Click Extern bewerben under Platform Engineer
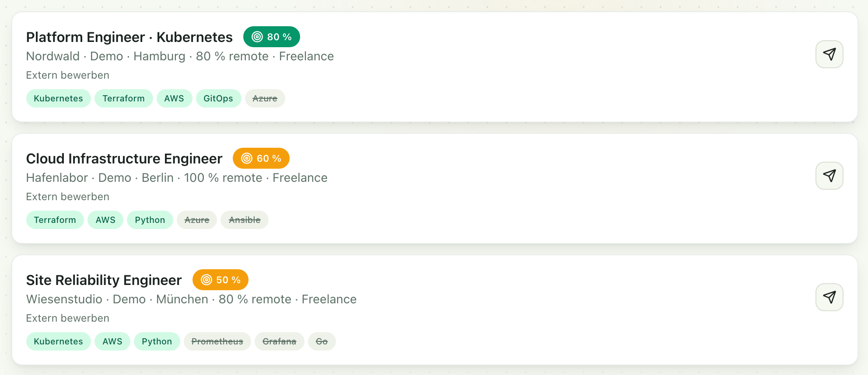This screenshot has height=375, width=868. tap(68, 75)
